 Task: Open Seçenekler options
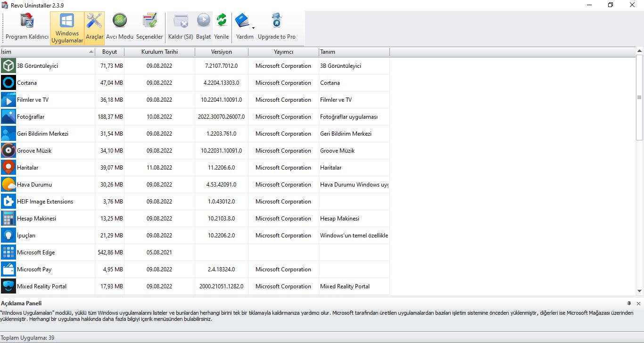(x=149, y=28)
